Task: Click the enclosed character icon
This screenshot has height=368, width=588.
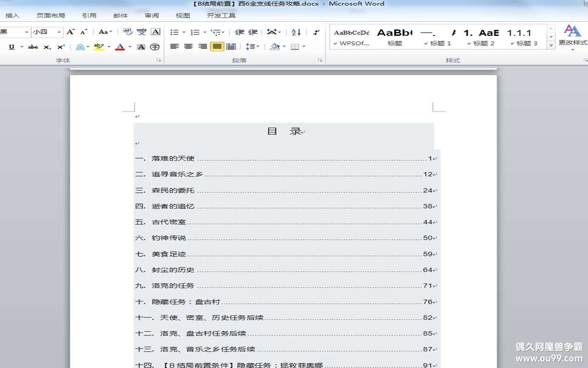Action: pyautogui.click(x=155, y=47)
